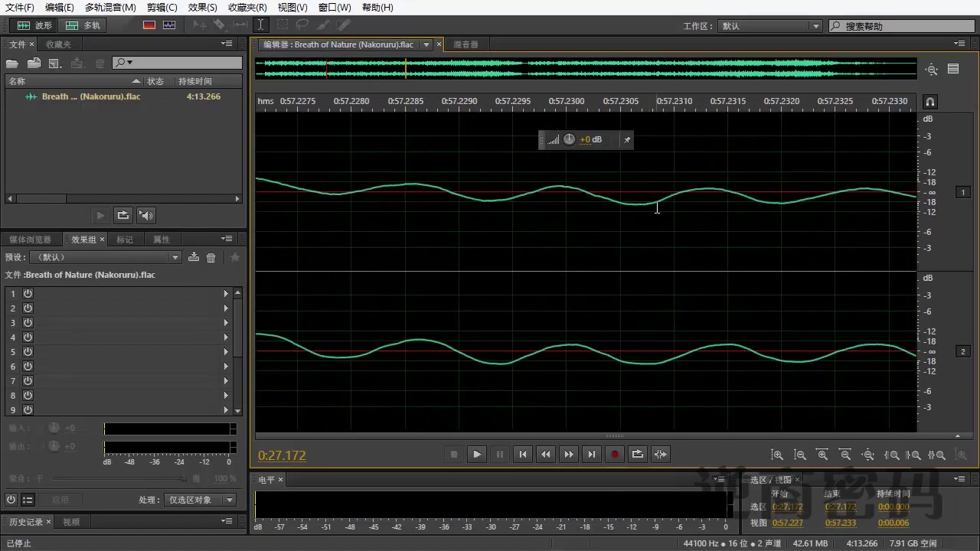Switch to Multitrack (多轨) view
The height and width of the screenshot is (551, 980).
pos(83,25)
